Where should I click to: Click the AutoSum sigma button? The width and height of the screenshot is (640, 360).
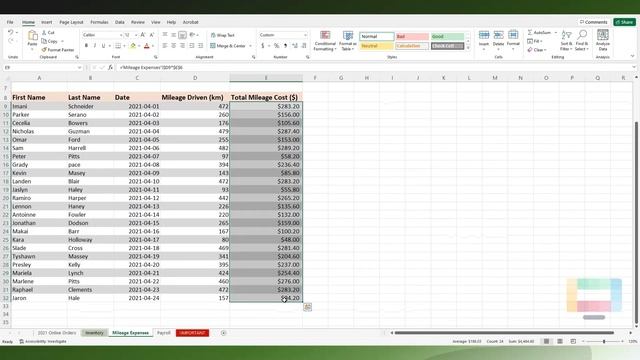tap(539, 32)
